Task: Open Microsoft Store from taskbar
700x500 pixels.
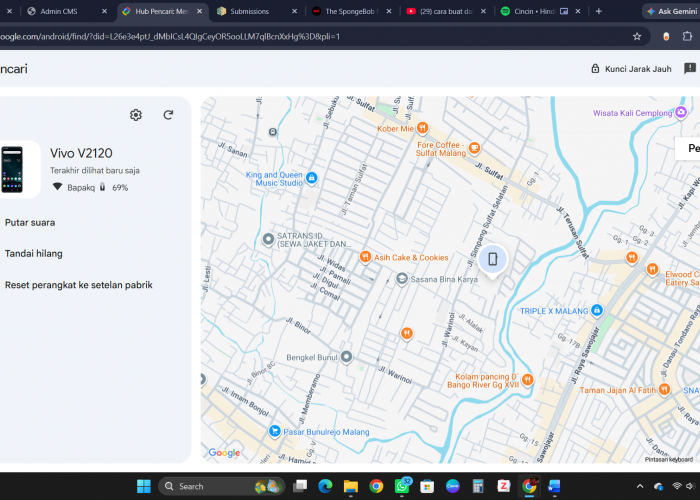Action: [x=427, y=486]
